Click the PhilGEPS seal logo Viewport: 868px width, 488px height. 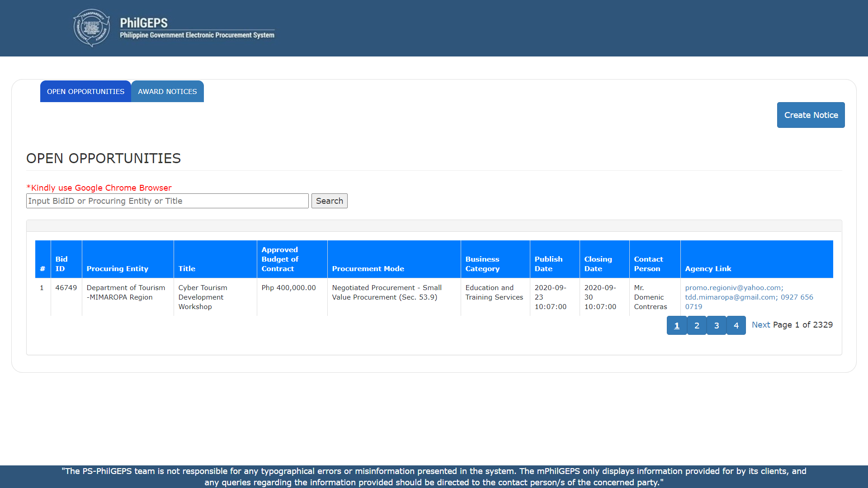tap(92, 28)
